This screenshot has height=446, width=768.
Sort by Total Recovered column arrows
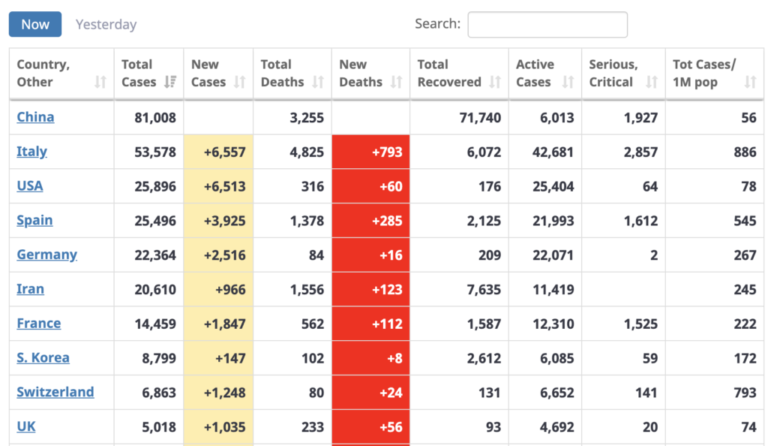pos(495,82)
